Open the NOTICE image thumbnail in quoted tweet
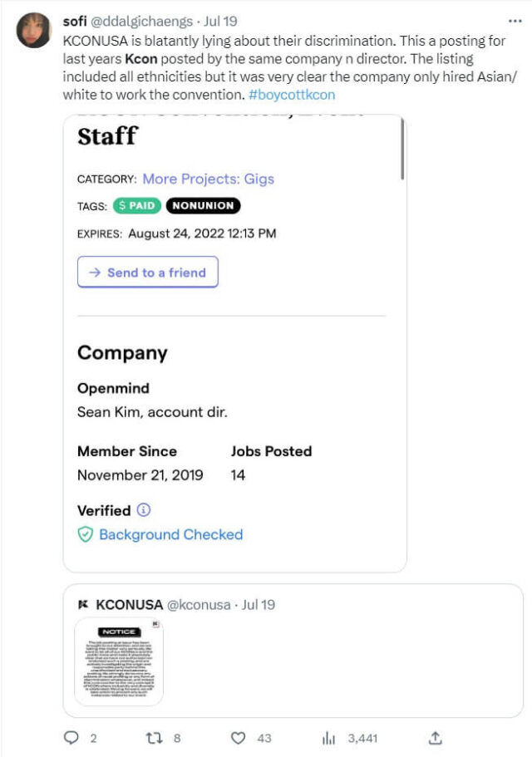This screenshot has width=532, height=757. (x=119, y=661)
